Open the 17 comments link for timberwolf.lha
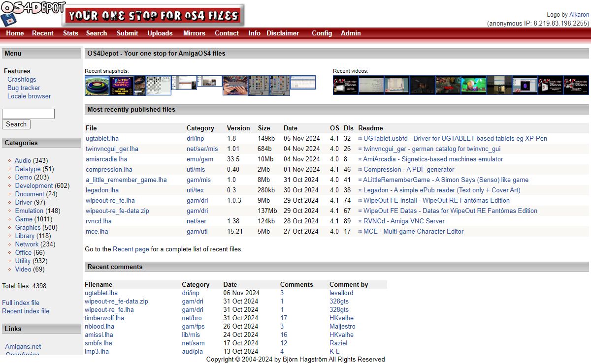This screenshot has height=364, width=591. [284, 318]
